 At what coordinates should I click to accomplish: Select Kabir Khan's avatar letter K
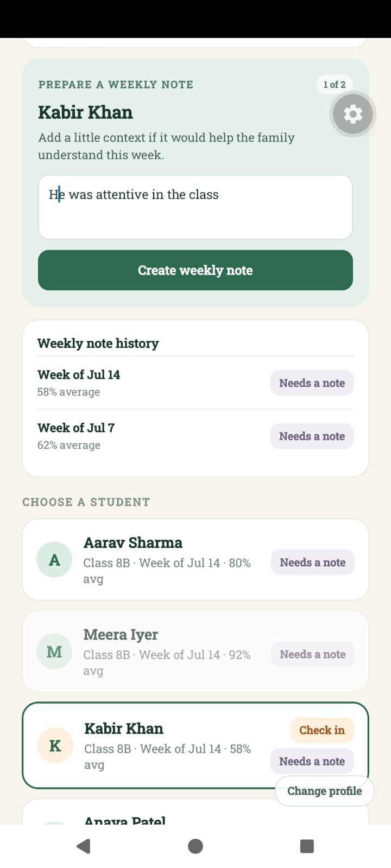click(x=55, y=745)
